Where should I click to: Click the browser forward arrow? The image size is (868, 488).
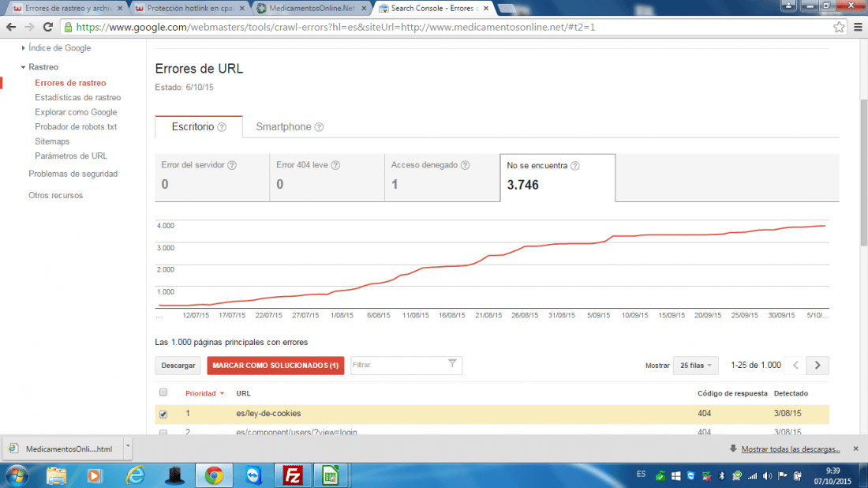[x=29, y=27]
